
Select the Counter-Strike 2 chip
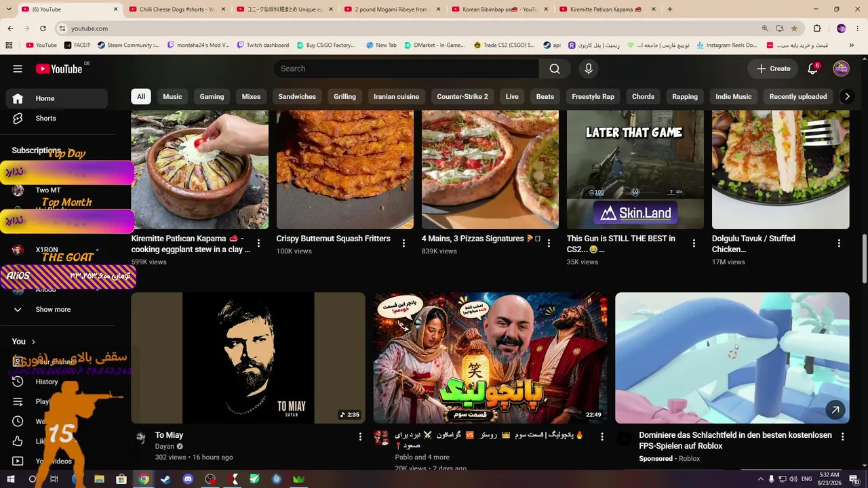462,96
